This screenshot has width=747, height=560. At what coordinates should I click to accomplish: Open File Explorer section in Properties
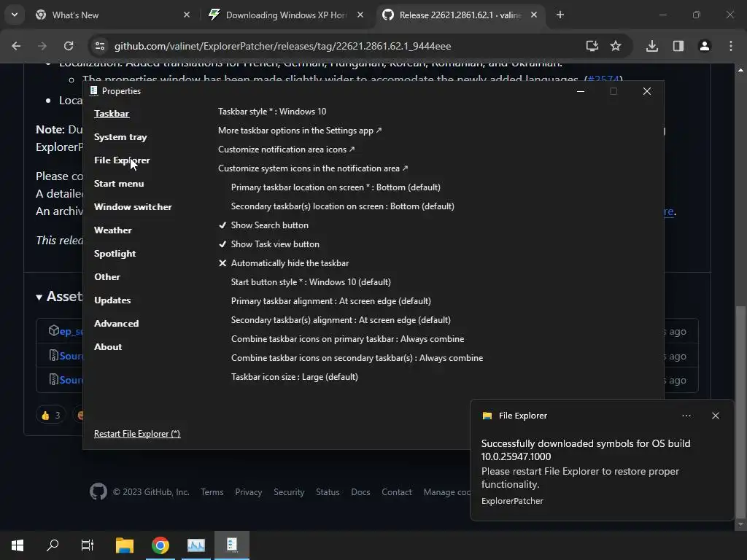(x=122, y=160)
